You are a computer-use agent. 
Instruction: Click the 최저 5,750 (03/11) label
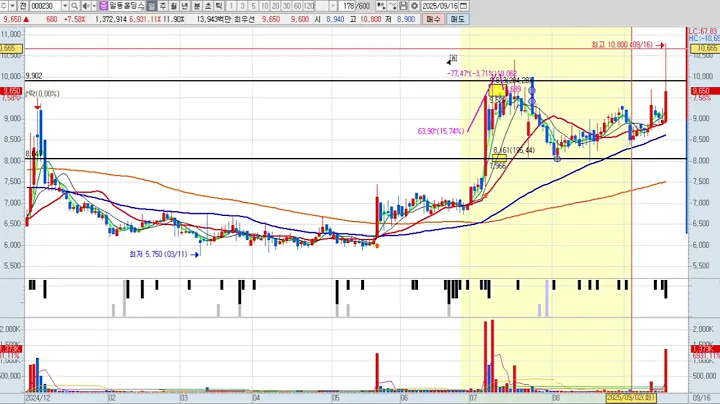tap(158, 254)
